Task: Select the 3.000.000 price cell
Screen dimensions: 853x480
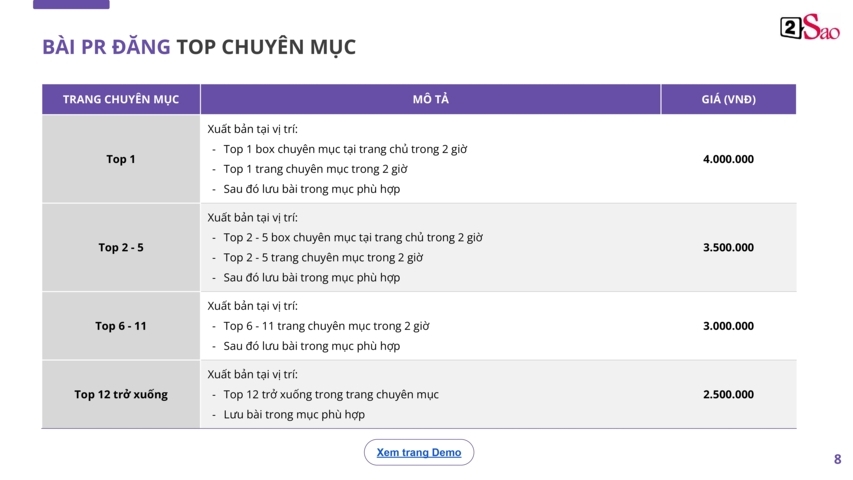Action: pyautogui.click(x=728, y=326)
